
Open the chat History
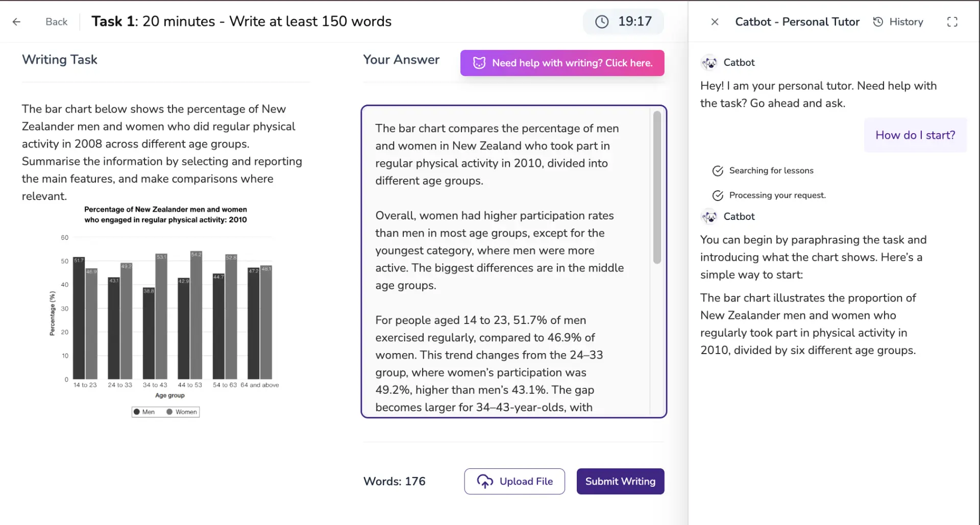click(905, 22)
